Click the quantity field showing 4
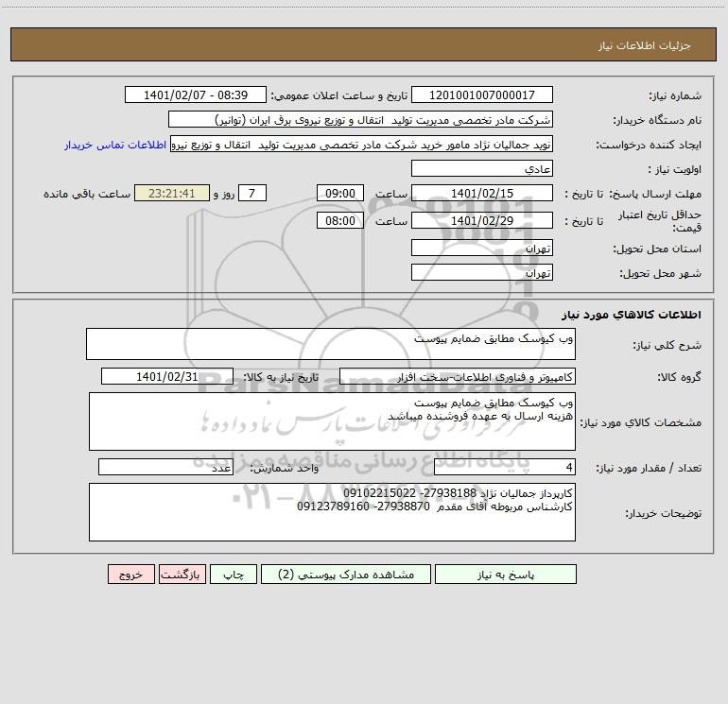Image resolution: width=728 pixels, height=704 pixels. [x=505, y=467]
